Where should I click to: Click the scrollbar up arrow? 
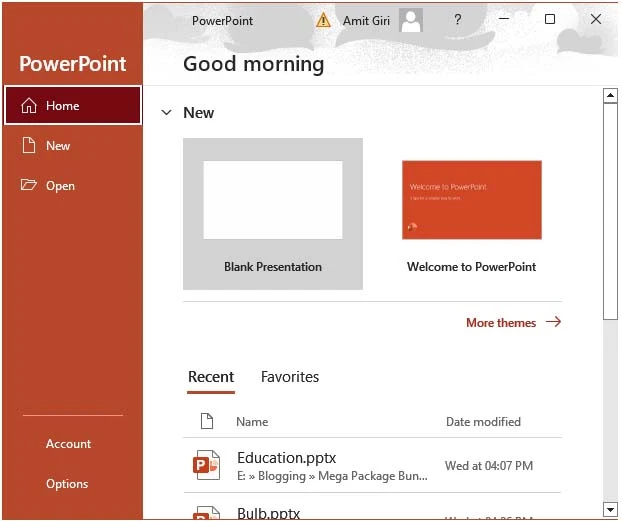(610, 95)
